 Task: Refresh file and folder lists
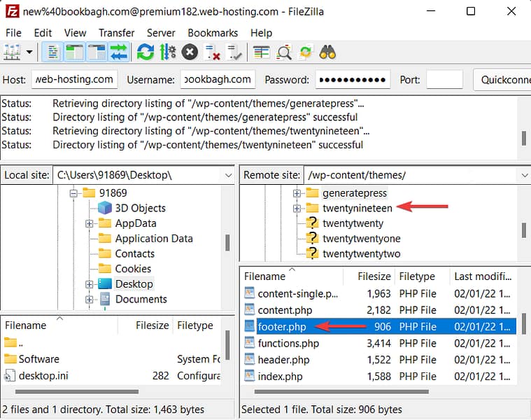146,52
